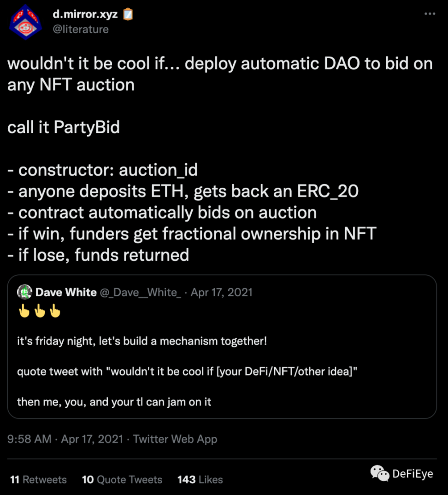Open Dave White's name in quoted tweet
448x495 pixels.
(x=66, y=292)
